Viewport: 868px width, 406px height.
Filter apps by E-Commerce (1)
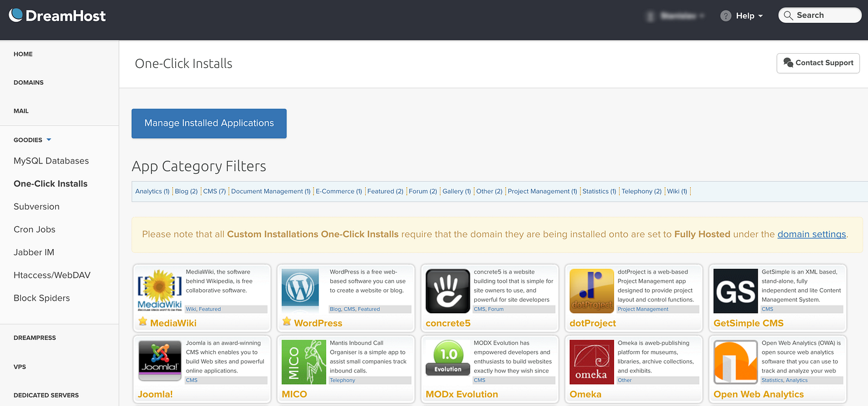point(339,191)
